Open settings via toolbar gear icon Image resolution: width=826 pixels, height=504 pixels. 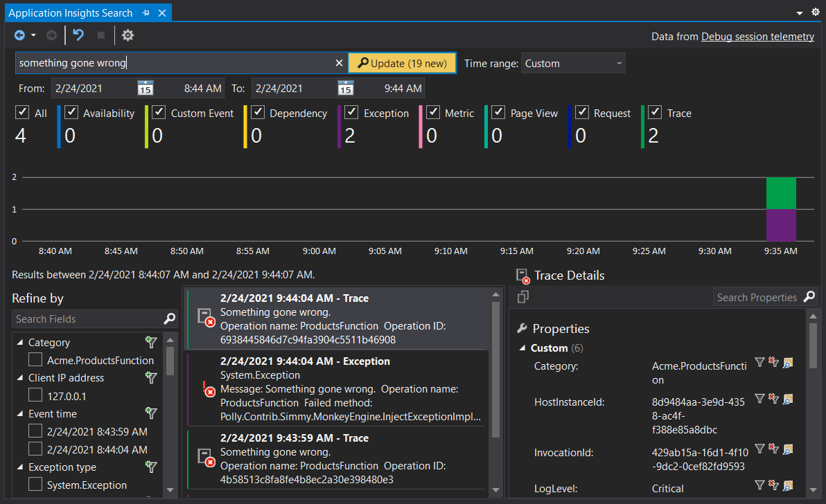(x=128, y=35)
